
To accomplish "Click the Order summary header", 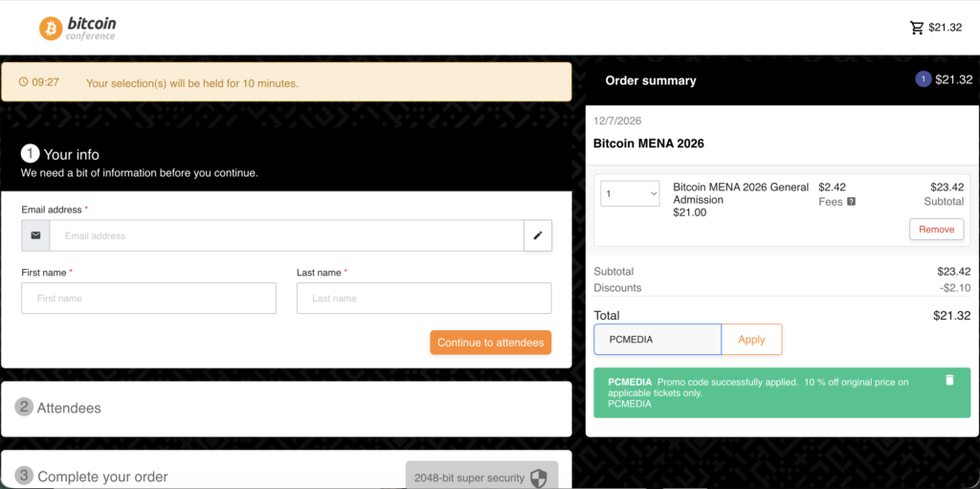I will click(x=651, y=80).
